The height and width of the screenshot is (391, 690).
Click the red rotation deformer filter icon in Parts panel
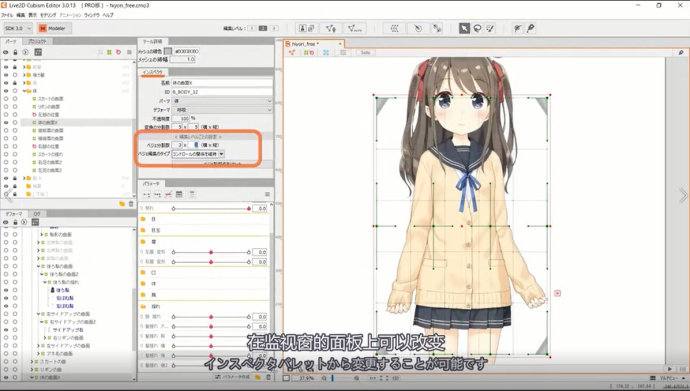pos(118,52)
